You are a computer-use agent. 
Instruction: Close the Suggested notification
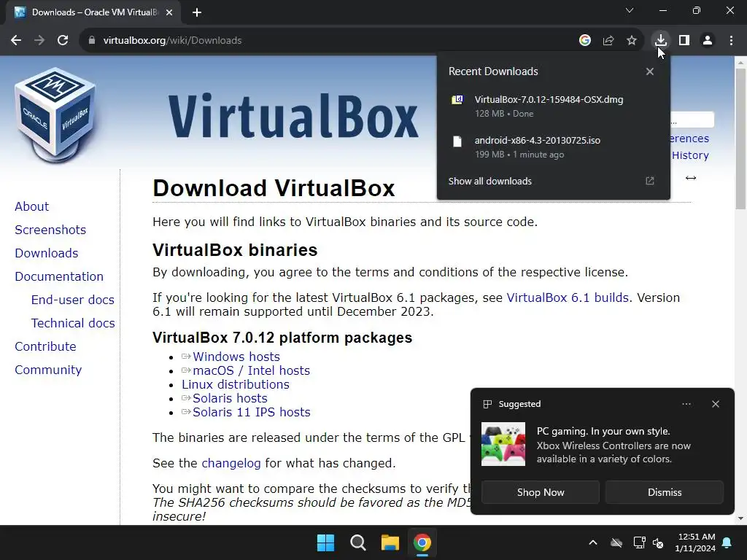pyautogui.click(x=716, y=404)
